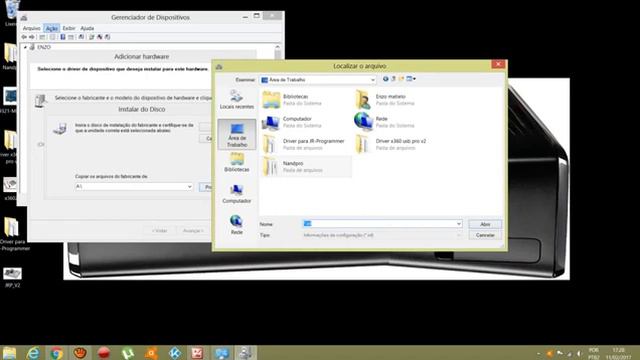Select Computador in the places sidebar

click(237, 193)
